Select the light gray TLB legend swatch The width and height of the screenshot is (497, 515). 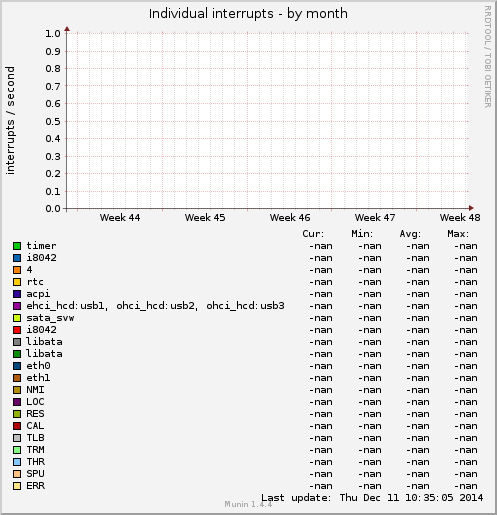coord(17,438)
